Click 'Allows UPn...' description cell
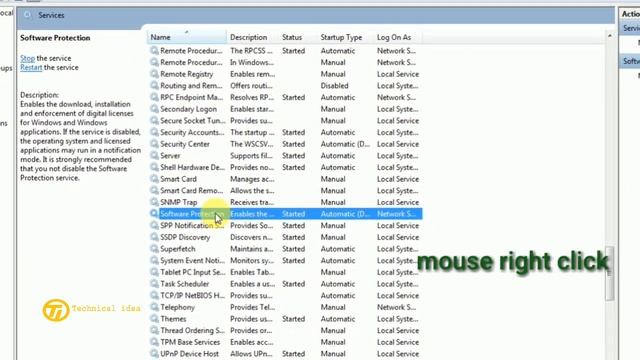 (x=251, y=354)
